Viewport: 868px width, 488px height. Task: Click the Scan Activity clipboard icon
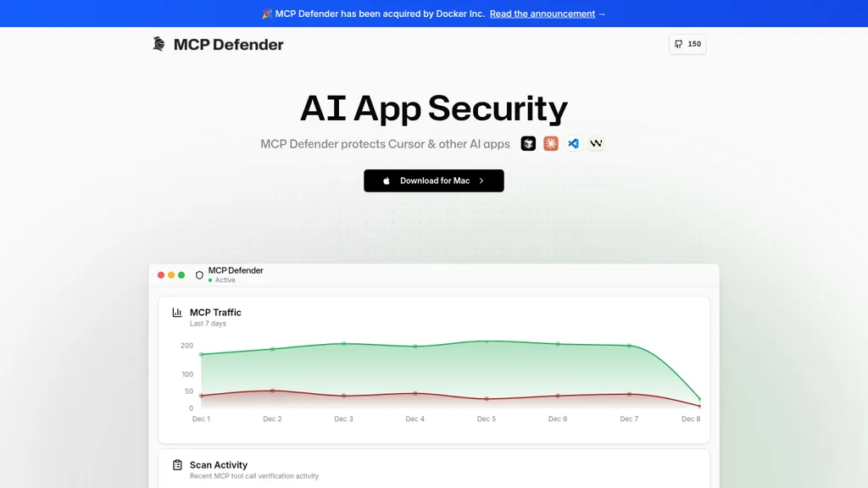point(177,465)
